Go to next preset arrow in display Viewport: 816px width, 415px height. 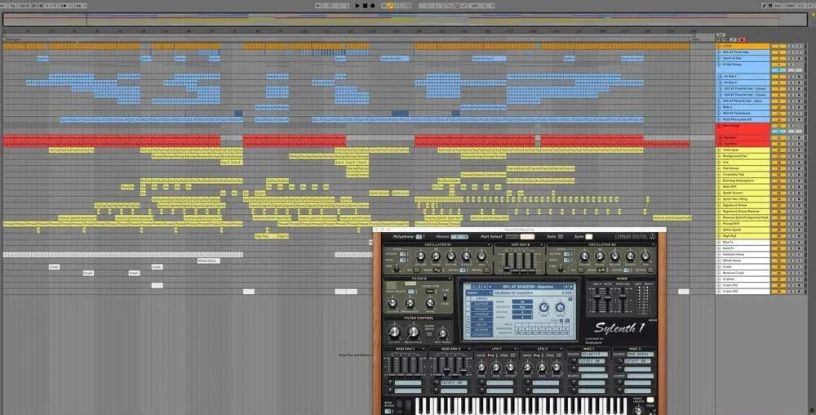571,287
